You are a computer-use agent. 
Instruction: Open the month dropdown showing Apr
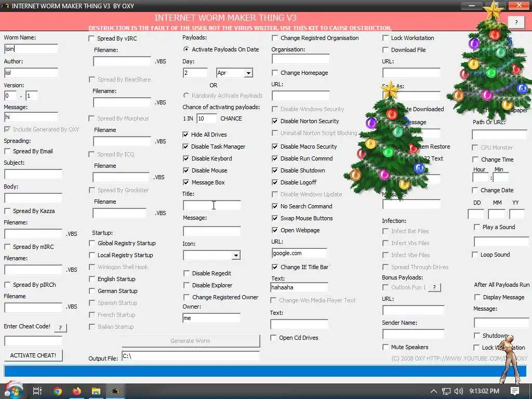coord(248,73)
